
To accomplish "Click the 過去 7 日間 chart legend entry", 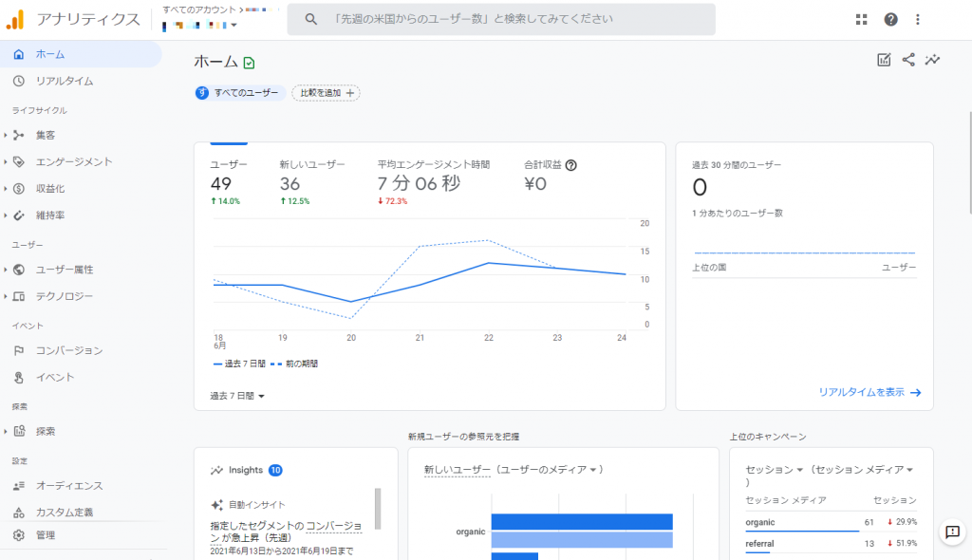I will point(239,364).
